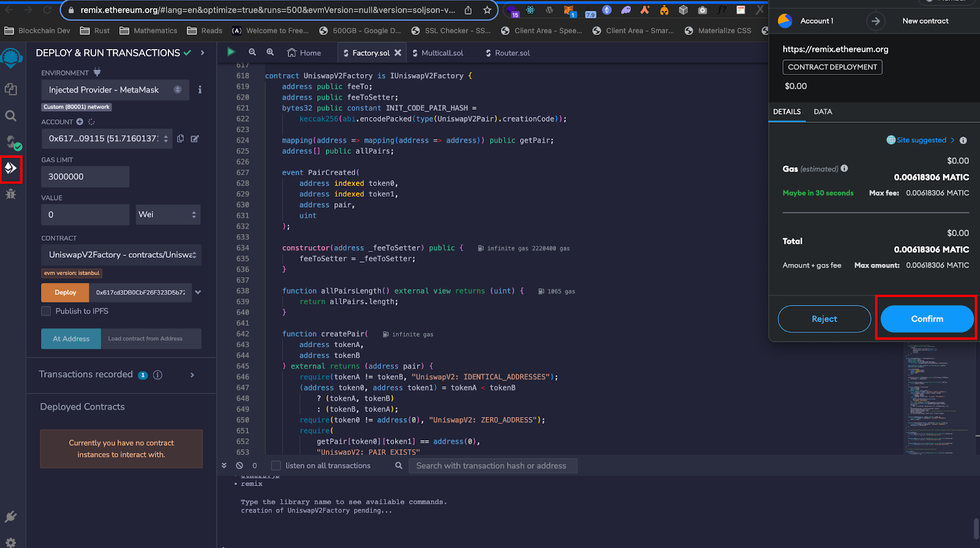
Task: Click the Transactions recorded info icon
Action: click(x=157, y=375)
